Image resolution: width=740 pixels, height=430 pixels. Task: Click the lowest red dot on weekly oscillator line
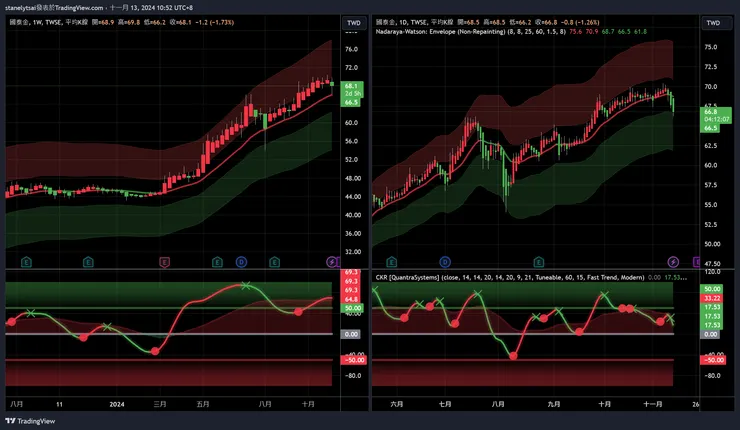point(155,351)
